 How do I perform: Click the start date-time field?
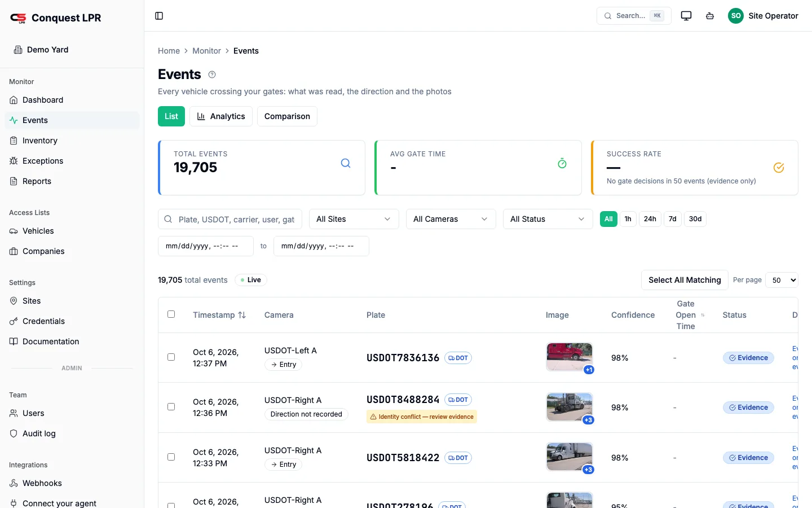coord(206,246)
